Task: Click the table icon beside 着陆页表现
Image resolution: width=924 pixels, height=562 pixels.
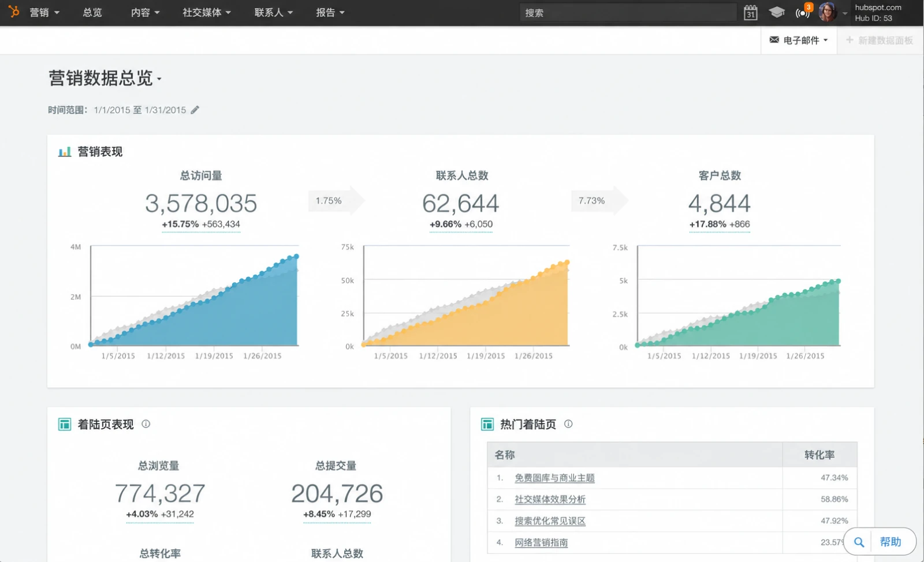Action: pyautogui.click(x=65, y=425)
